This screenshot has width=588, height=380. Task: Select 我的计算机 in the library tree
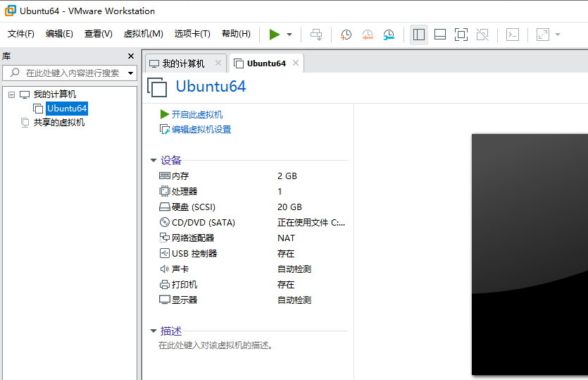pos(55,94)
